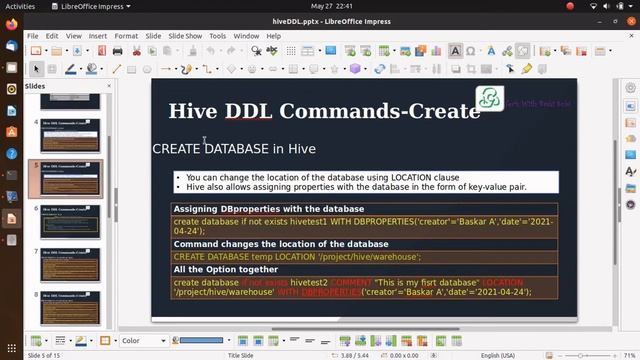Select the Ellipse tool
640x360 pixels.
click(x=147, y=69)
